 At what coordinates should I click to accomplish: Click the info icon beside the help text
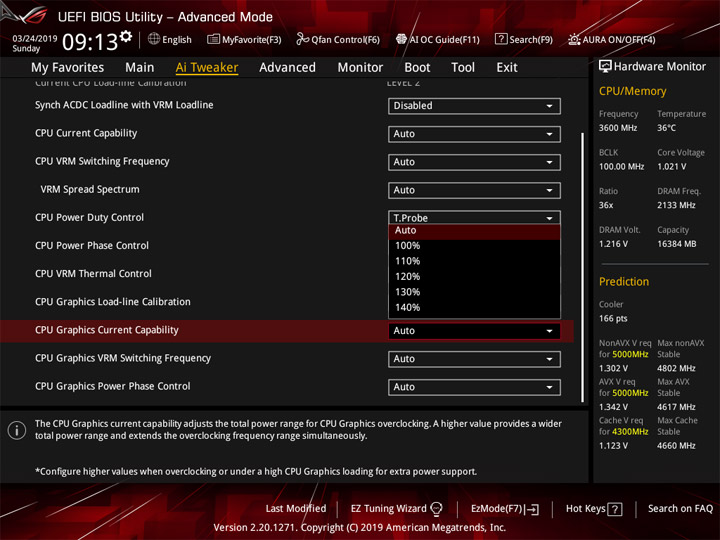[17, 430]
